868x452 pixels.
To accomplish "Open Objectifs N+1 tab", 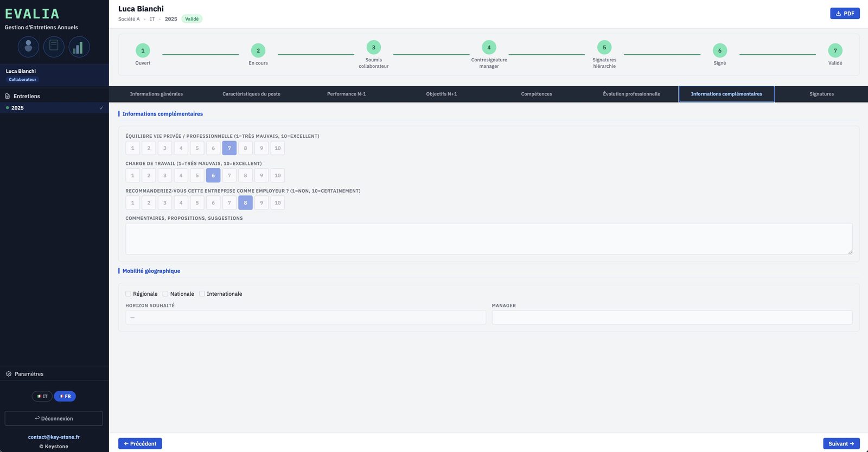I will pos(442,94).
